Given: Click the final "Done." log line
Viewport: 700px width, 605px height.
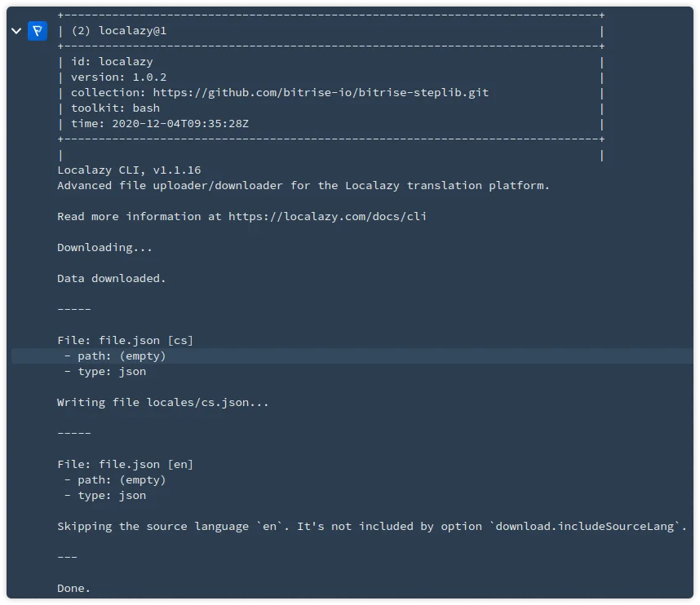Looking at the screenshot, I should tap(74, 588).
